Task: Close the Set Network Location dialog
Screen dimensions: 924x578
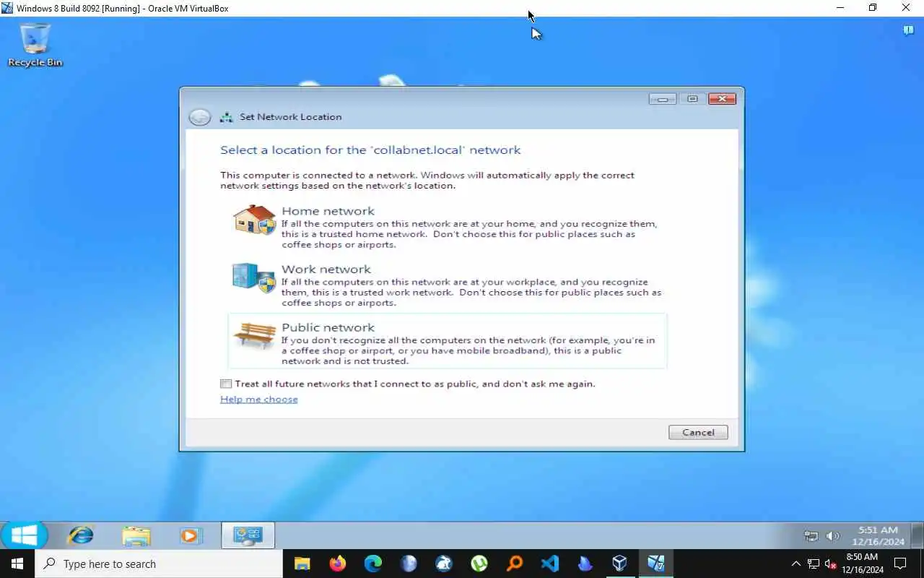Action: tap(722, 99)
